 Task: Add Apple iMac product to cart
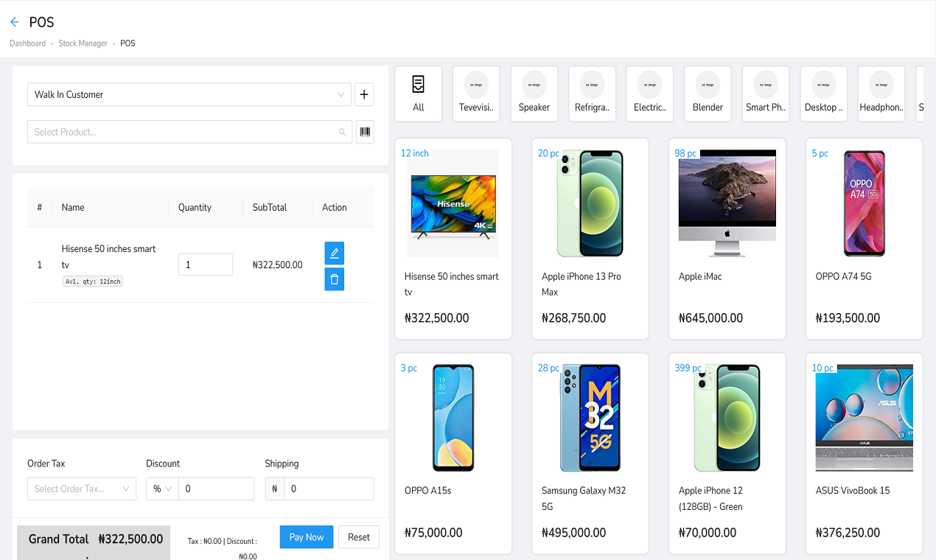click(727, 239)
